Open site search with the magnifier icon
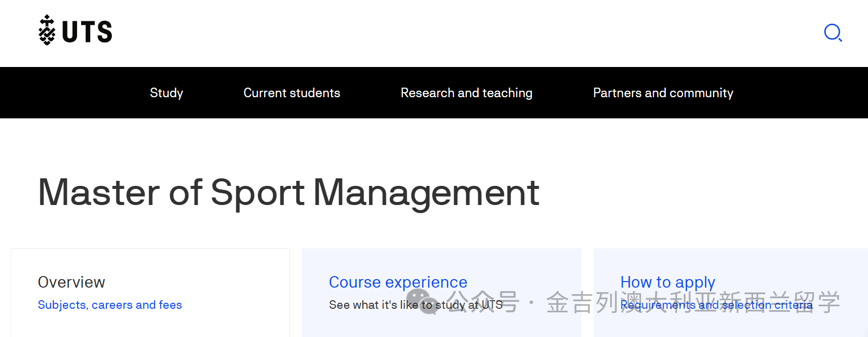868x337 pixels. 833,33
